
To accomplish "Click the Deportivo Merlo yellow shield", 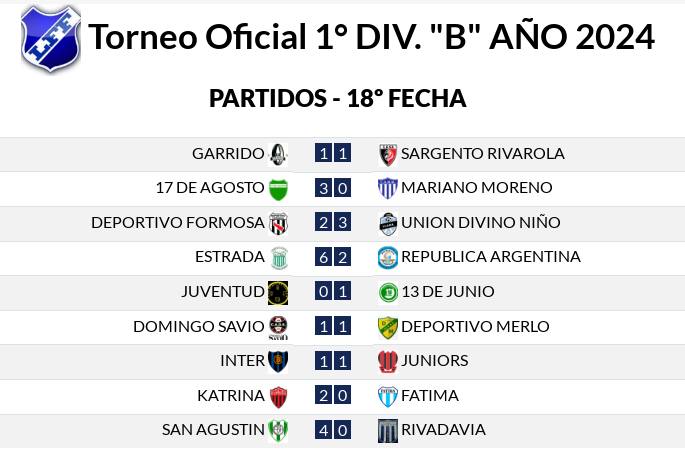I will (x=387, y=328).
